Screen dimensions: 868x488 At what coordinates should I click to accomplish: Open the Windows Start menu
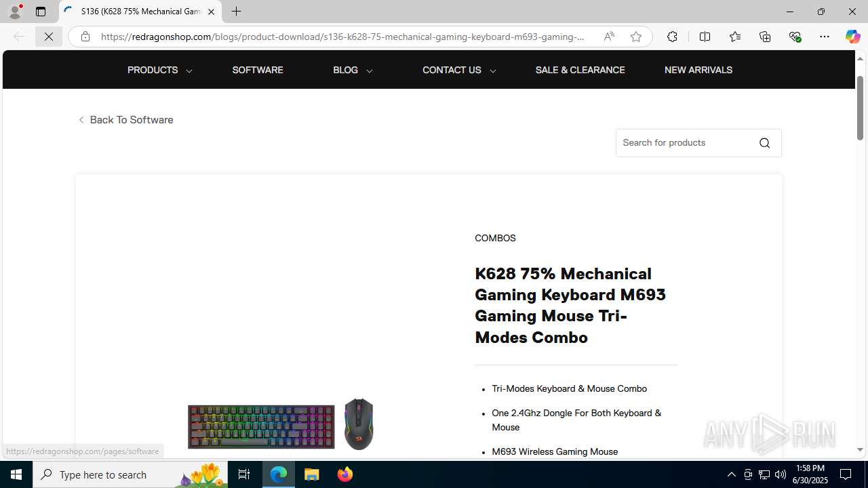pos(16,474)
